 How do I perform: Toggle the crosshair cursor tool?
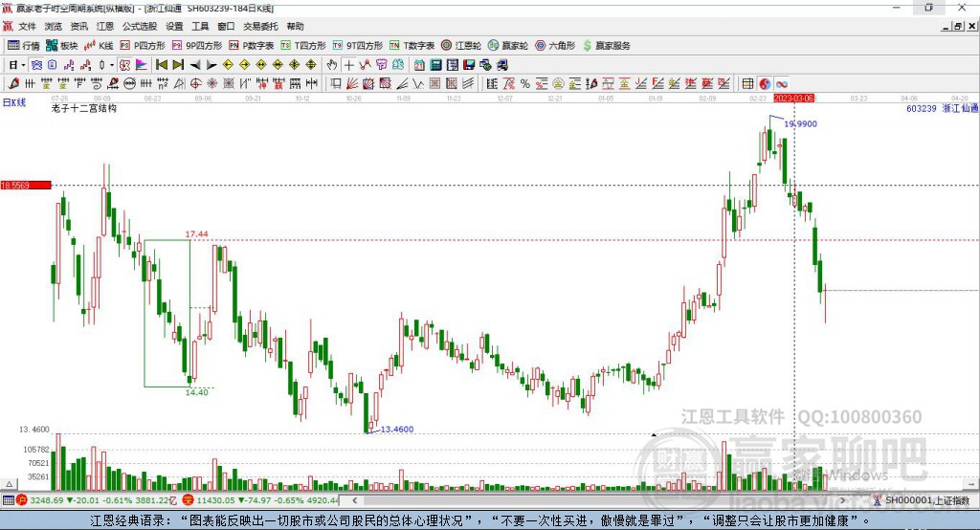tap(348, 65)
